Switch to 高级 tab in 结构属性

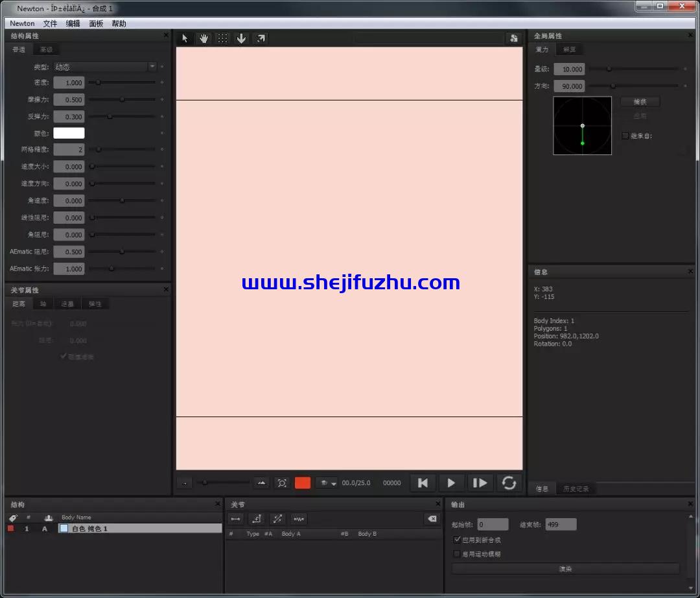click(46, 49)
